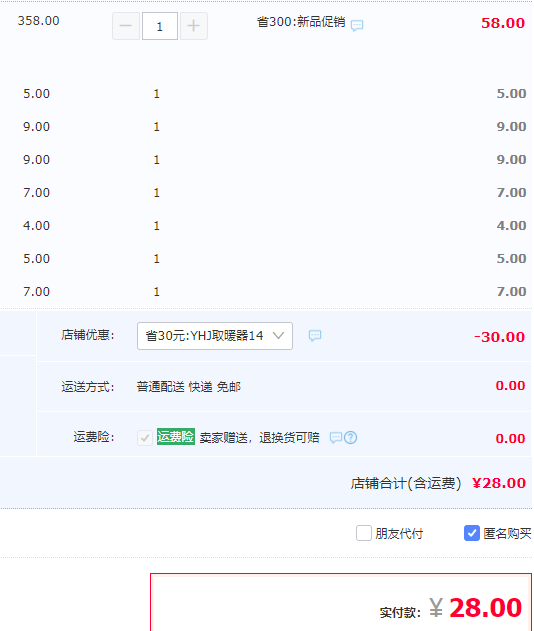Screen dimensions: 534x631
Task: Enable the 朋友代付 checkbox
Action: pos(364,533)
